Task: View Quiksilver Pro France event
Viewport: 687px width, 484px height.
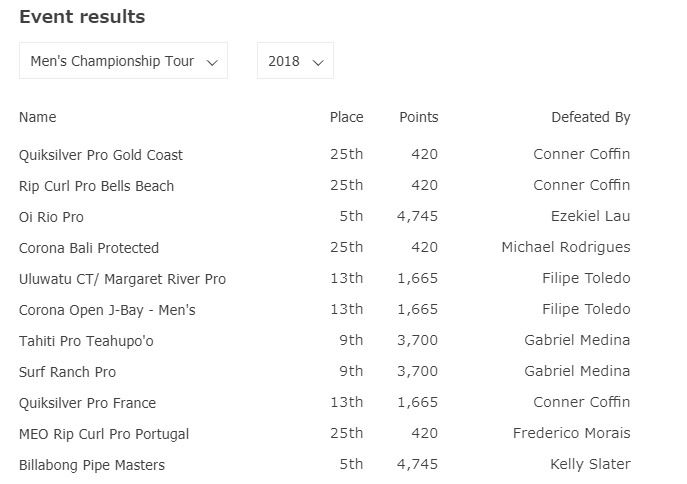Action: (88, 403)
